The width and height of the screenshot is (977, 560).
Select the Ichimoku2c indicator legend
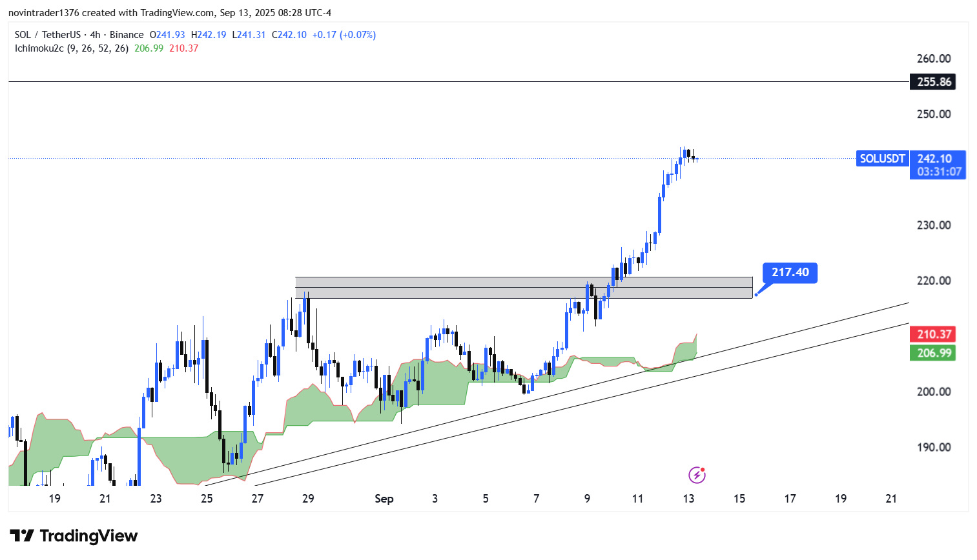click(x=71, y=48)
